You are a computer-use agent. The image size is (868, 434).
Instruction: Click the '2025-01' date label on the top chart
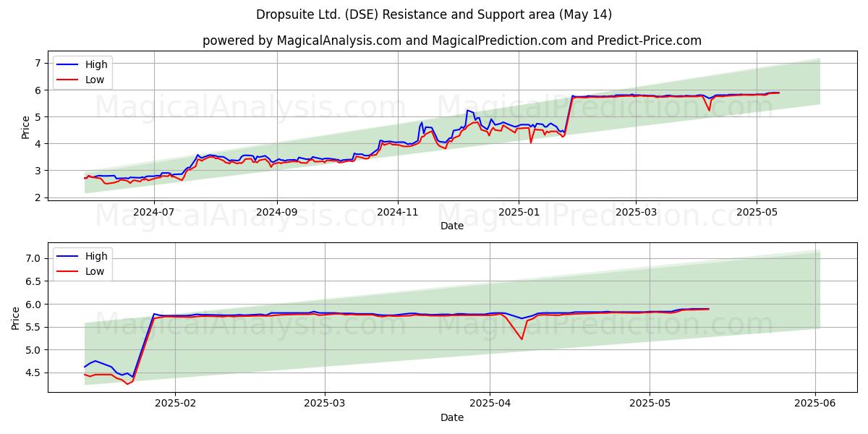tap(519, 213)
